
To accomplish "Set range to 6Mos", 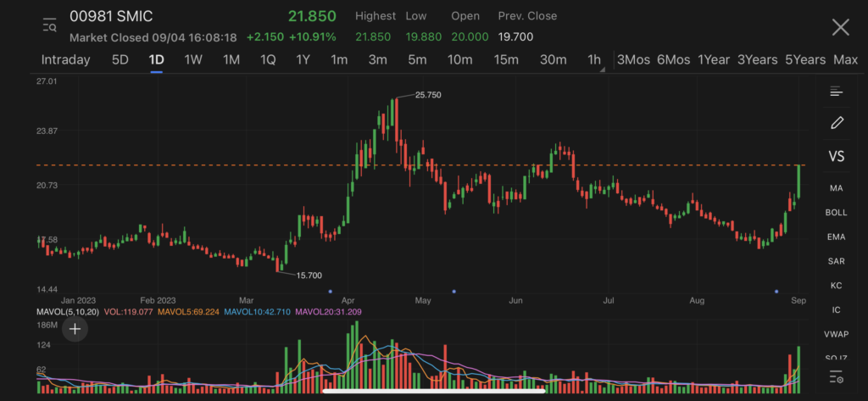I will (673, 60).
